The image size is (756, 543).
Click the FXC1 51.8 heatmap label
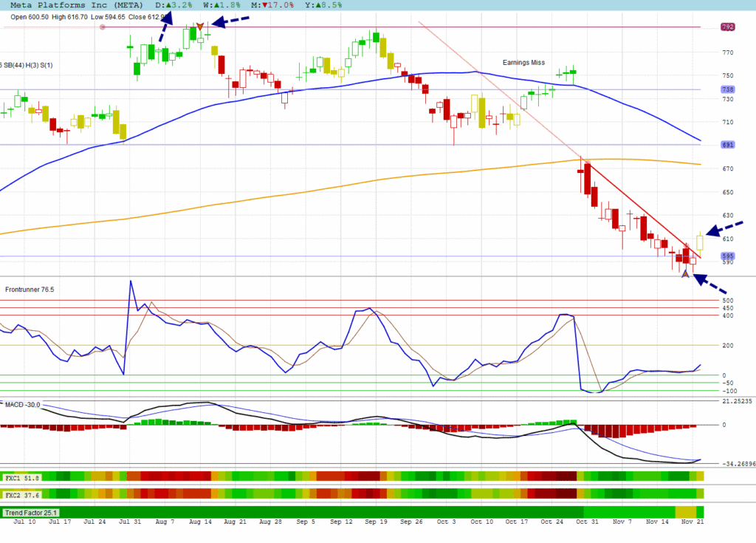[21, 479]
